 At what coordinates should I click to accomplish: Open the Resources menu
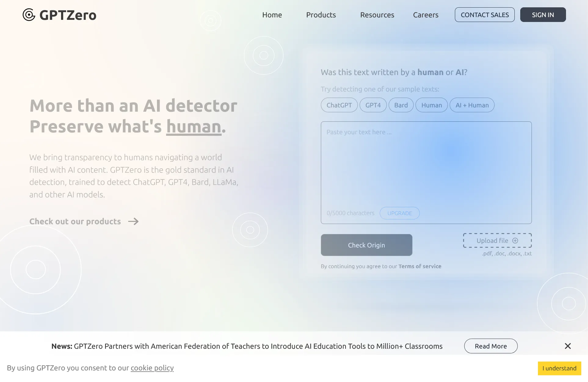pos(377,15)
